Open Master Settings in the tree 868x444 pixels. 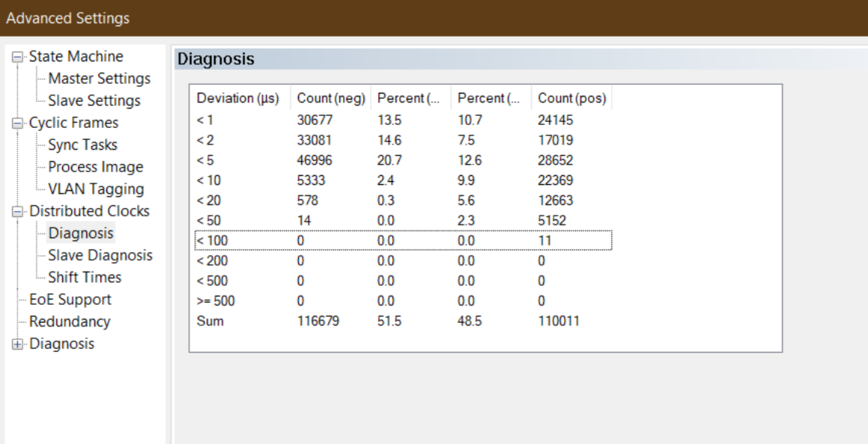pos(99,79)
